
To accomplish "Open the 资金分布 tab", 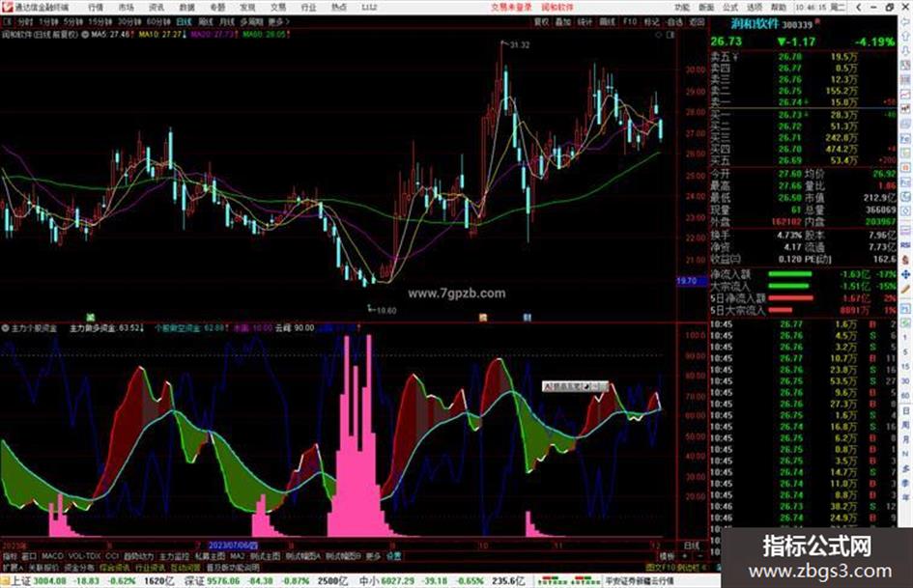I will (x=79, y=567).
